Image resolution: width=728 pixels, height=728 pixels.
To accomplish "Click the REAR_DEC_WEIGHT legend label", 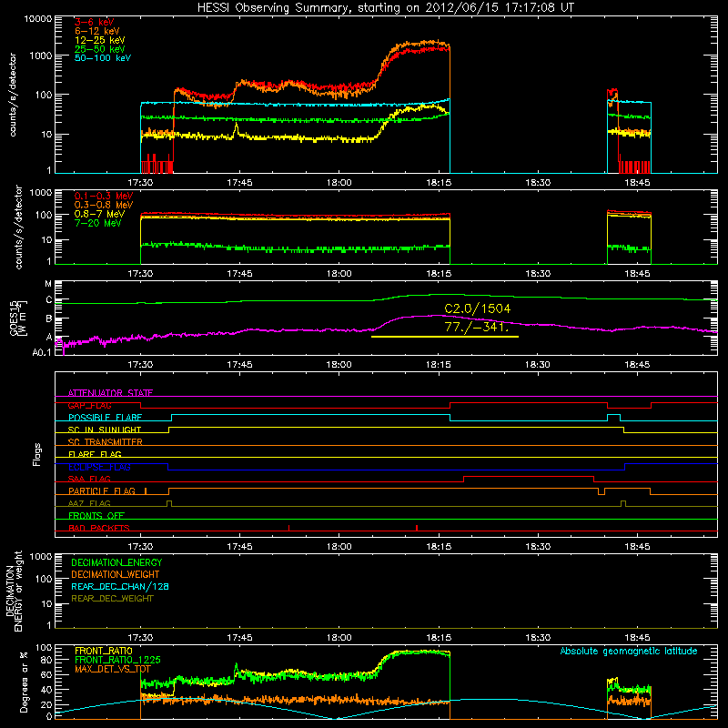I will point(112,599).
